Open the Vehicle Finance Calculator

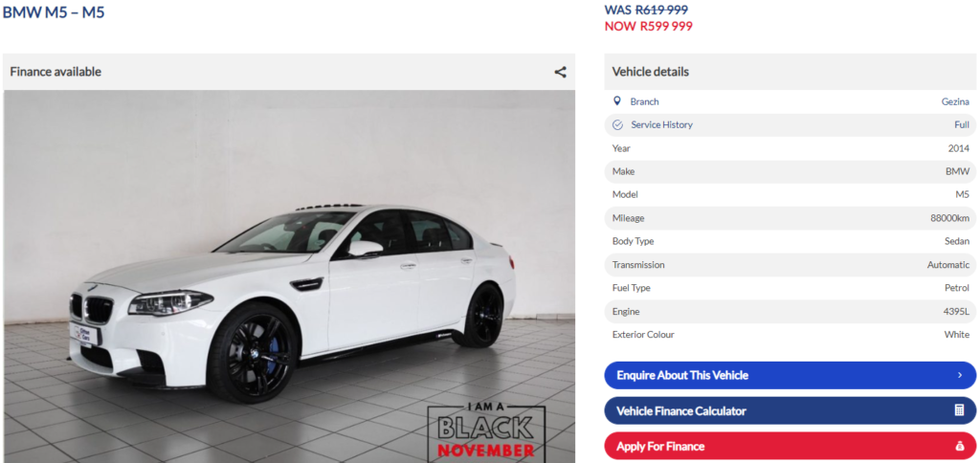[790, 411]
